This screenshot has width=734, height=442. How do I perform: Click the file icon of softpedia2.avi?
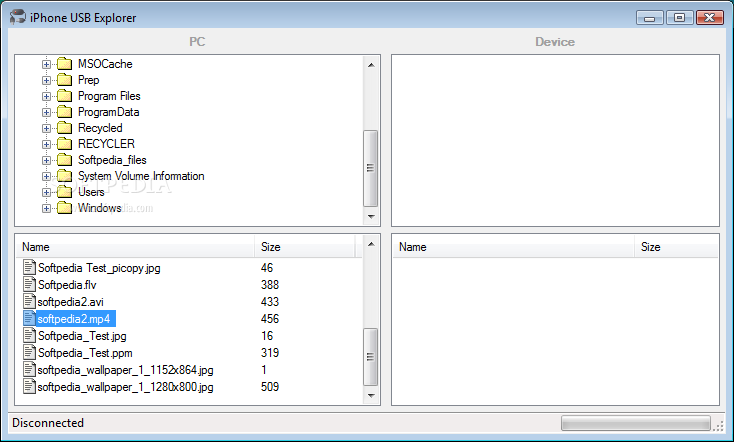(29, 302)
